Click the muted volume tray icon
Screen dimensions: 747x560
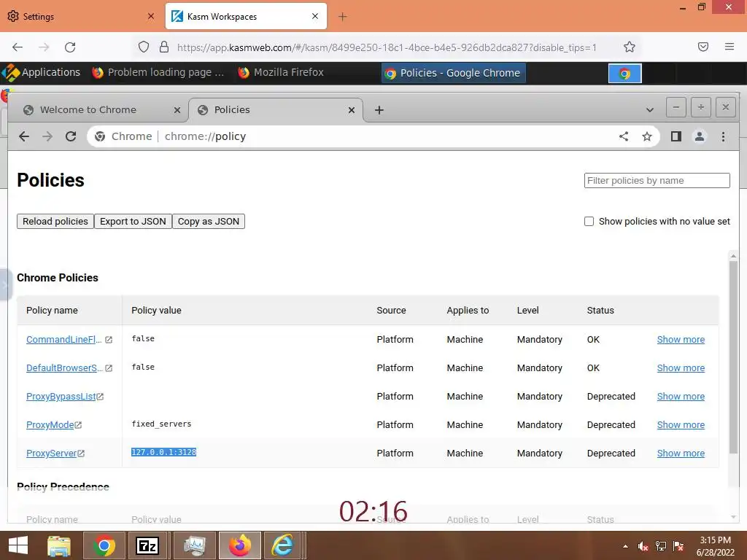click(x=643, y=546)
